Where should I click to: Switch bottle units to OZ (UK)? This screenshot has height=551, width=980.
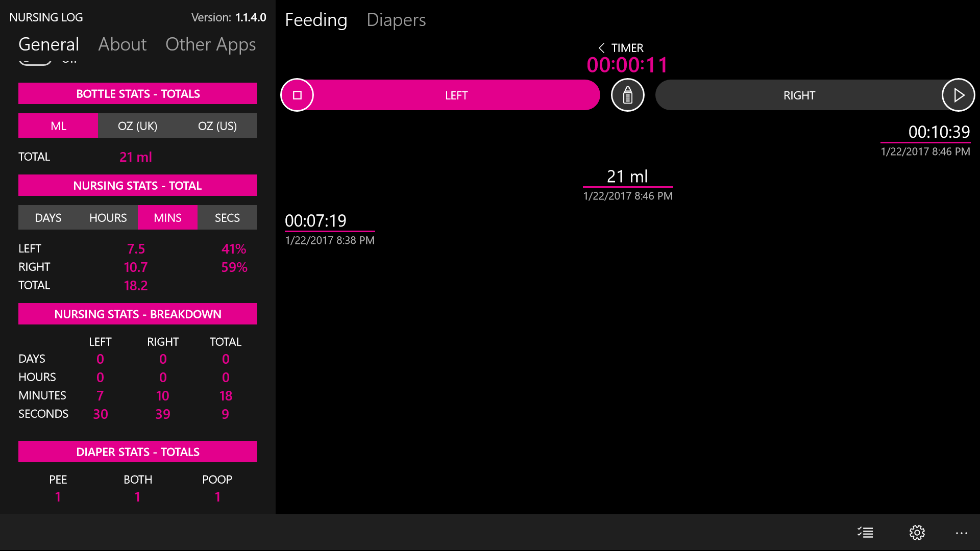click(137, 126)
